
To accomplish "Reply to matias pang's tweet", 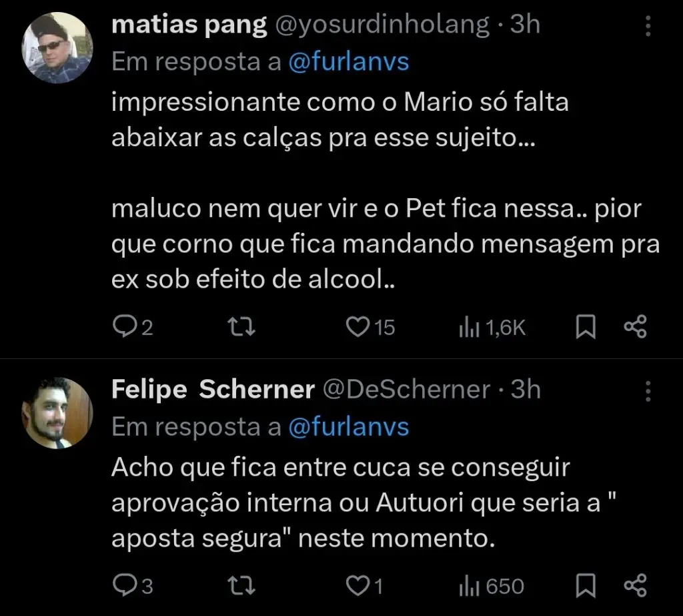I will point(124,327).
